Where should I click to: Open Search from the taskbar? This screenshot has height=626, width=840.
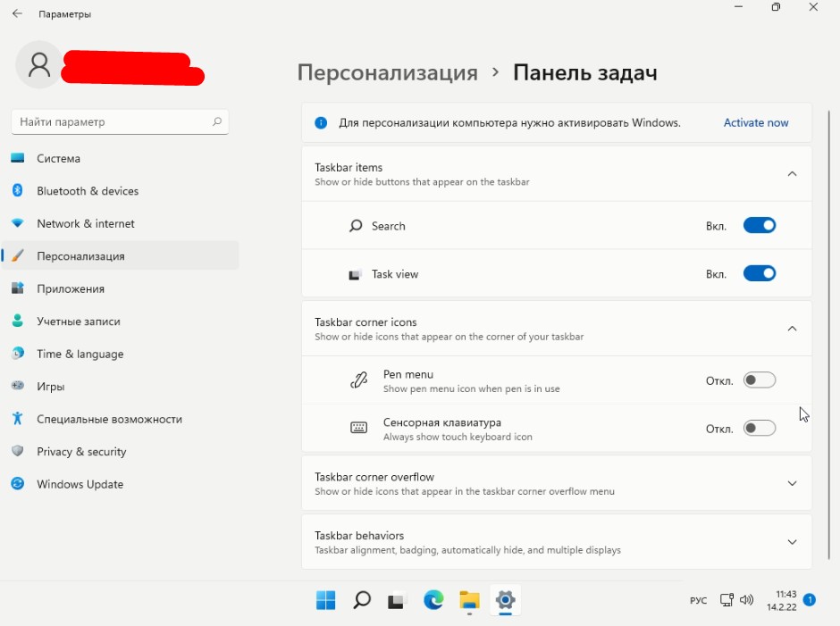tap(362, 600)
